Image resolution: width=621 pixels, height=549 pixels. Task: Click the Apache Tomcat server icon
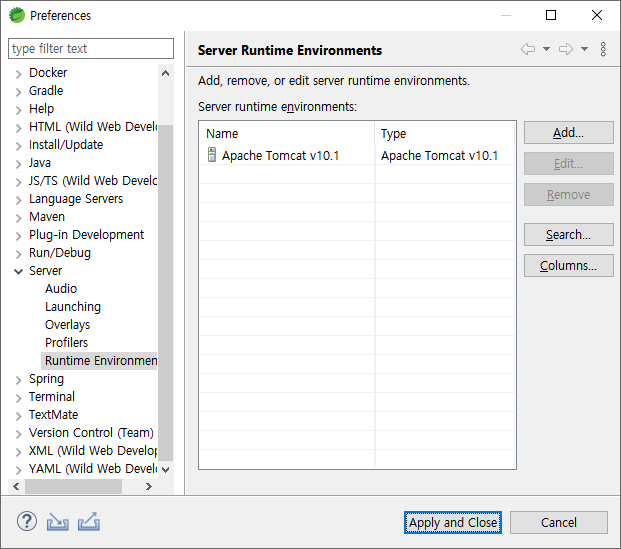[212, 155]
